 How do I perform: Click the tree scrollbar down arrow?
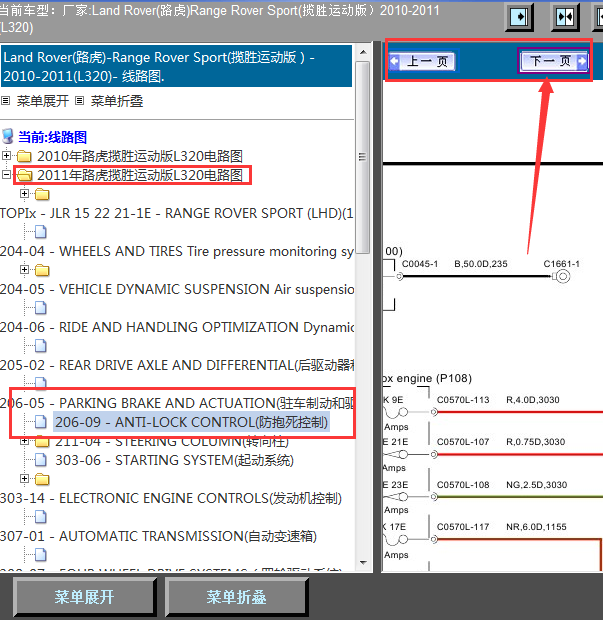point(363,562)
